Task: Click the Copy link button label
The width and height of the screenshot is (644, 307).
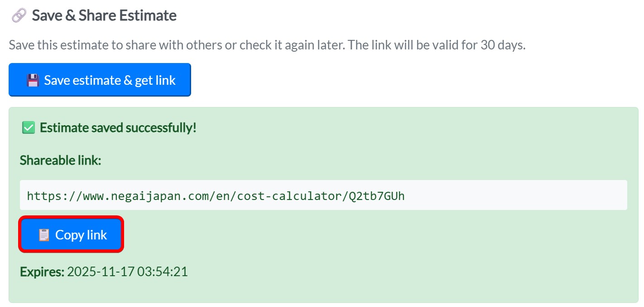Action: [81, 235]
